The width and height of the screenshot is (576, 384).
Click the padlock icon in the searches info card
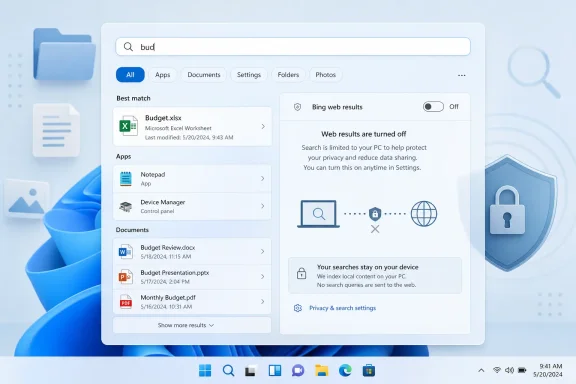[x=302, y=273]
